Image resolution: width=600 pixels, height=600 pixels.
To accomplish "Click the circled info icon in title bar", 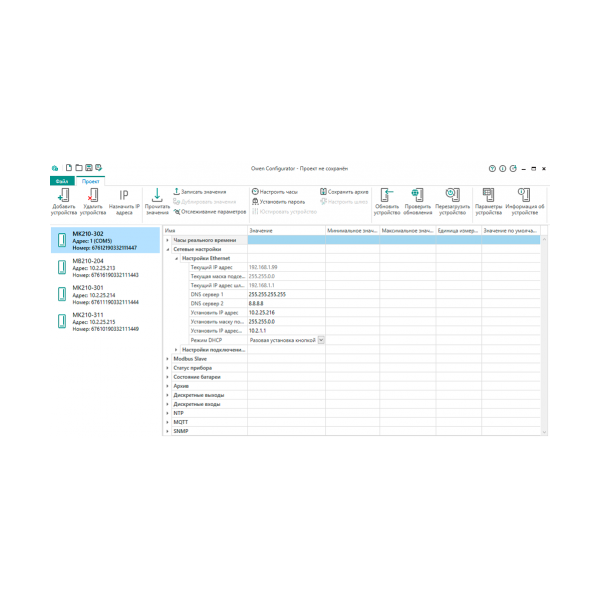I will (x=502, y=168).
